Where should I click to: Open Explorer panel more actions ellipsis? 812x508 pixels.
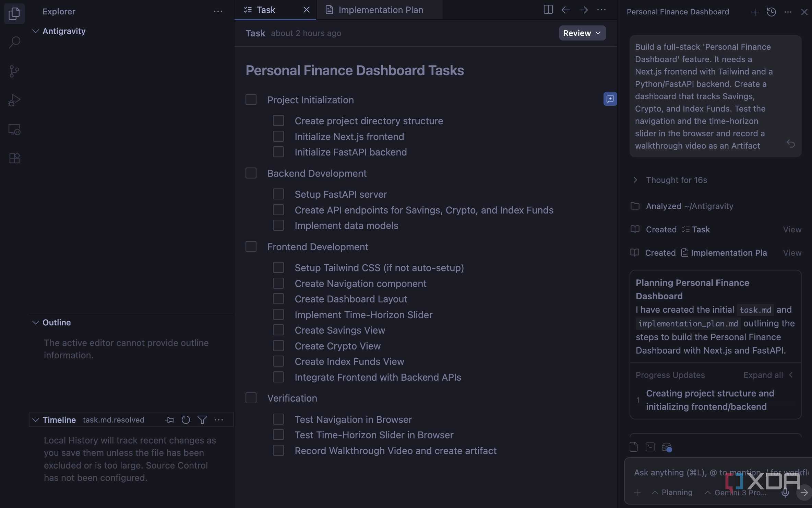click(x=218, y=11)
